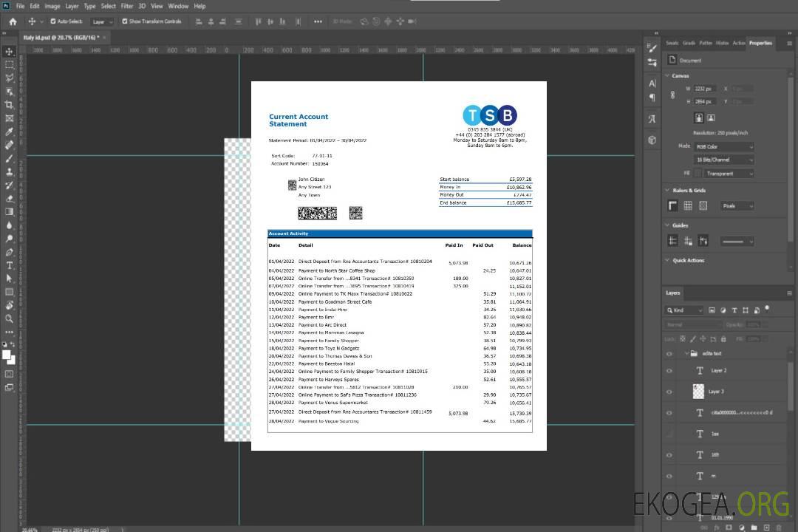
Task: Filter layers by pixel layer icon
Action: point(712,310)
